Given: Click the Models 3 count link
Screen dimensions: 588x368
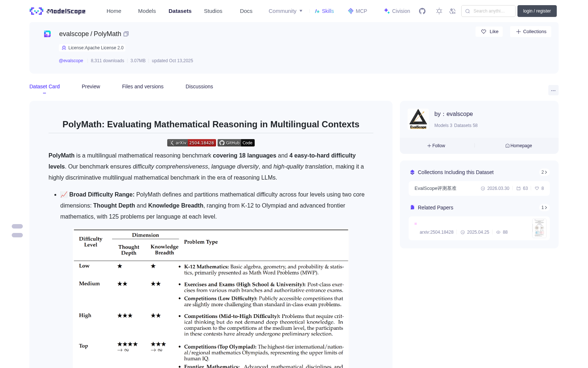Looking at the screenshot, I should 443,125.
